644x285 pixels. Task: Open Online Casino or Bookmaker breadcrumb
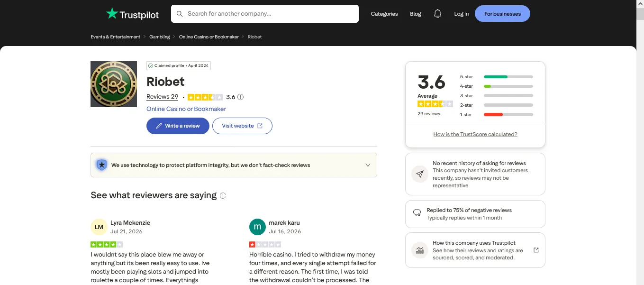pos(209,37)
